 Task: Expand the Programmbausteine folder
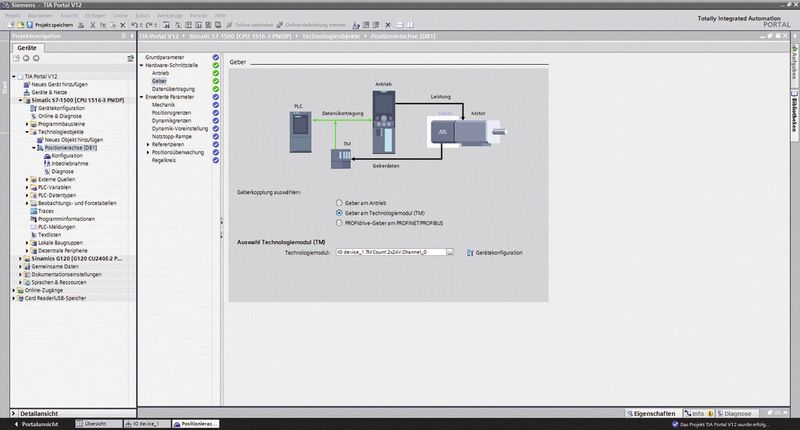coord(27,124)
